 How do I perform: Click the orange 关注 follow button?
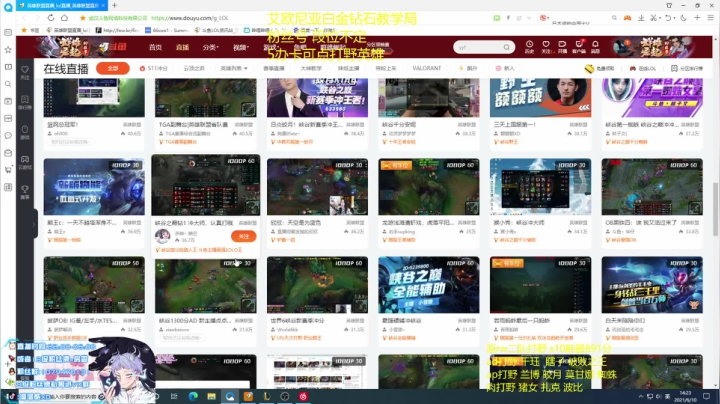coord(243,236)
